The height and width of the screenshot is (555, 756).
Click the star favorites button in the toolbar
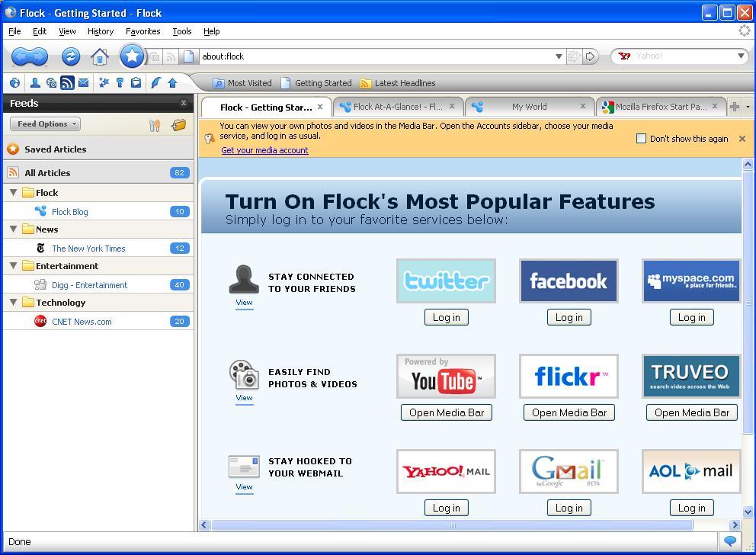tap(131, 56)
